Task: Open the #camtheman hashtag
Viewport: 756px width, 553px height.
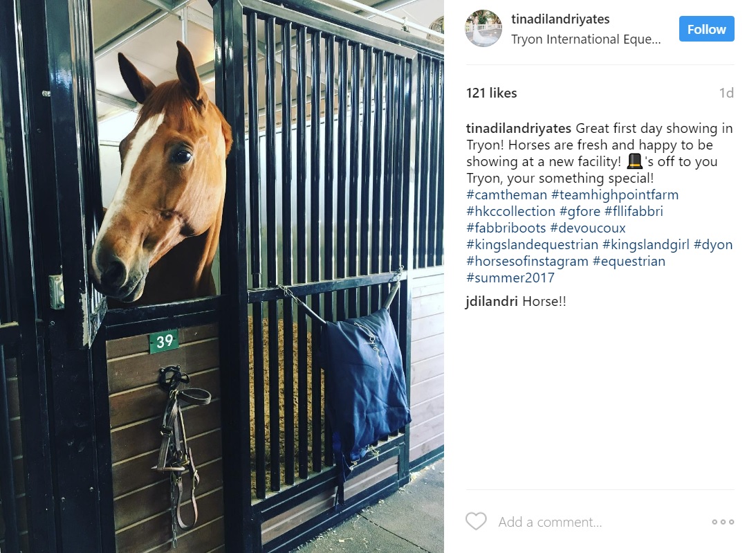Action: [x=507, y=194]
